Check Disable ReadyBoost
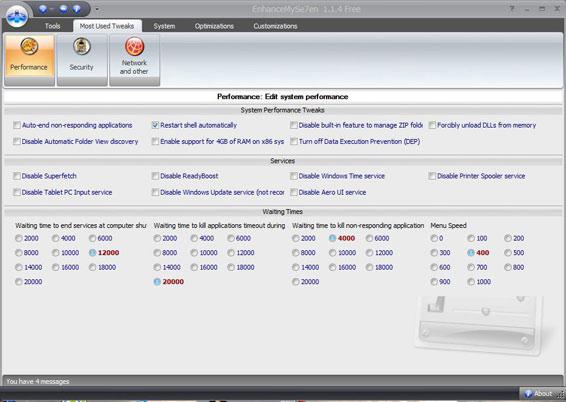 tap(155, 176)
